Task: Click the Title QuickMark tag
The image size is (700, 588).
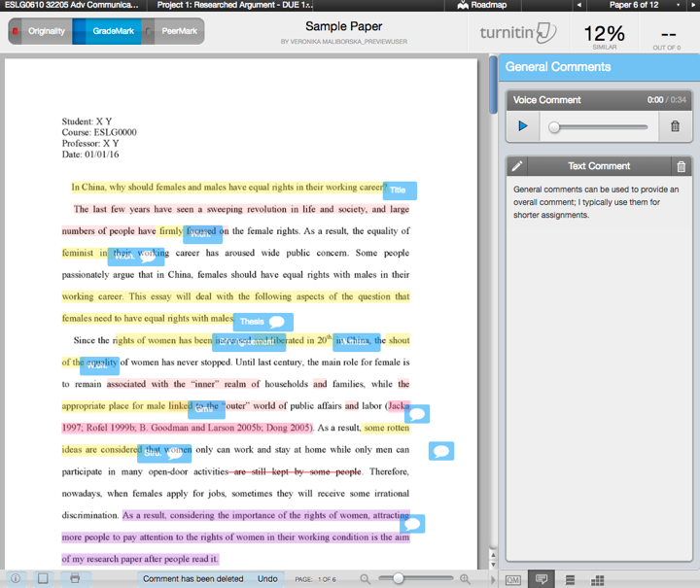Action: point(400,190)
